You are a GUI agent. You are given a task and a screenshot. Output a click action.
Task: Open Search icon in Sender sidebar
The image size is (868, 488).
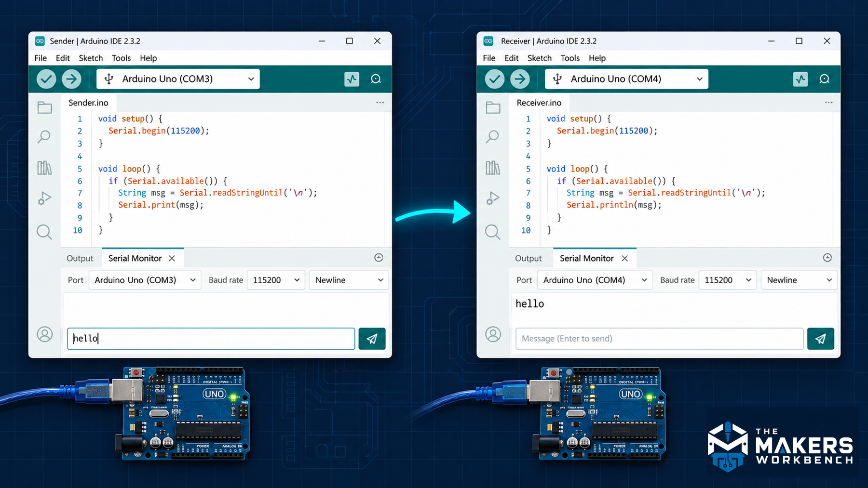click(x=44, y=232)
